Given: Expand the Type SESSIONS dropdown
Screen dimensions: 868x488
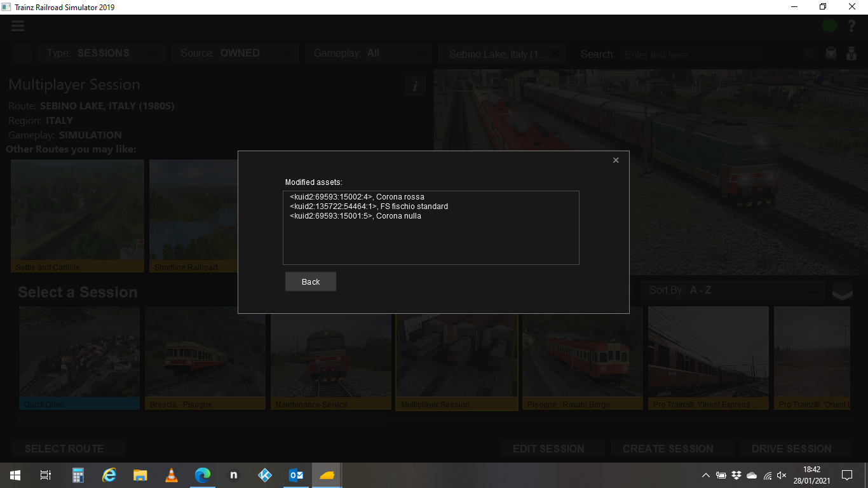Looking at the screenshot, I should tap(102, 53).
